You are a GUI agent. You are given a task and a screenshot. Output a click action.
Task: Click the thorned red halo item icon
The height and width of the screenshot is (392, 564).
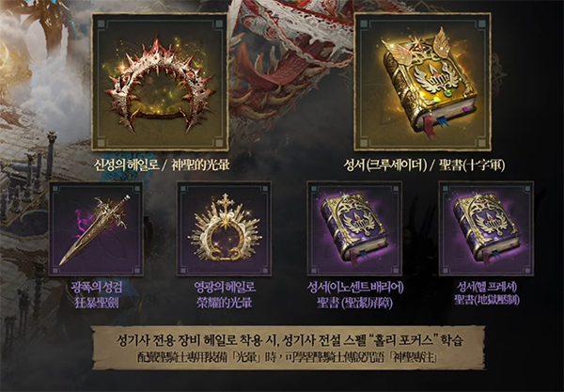click(x=160, y=83)
